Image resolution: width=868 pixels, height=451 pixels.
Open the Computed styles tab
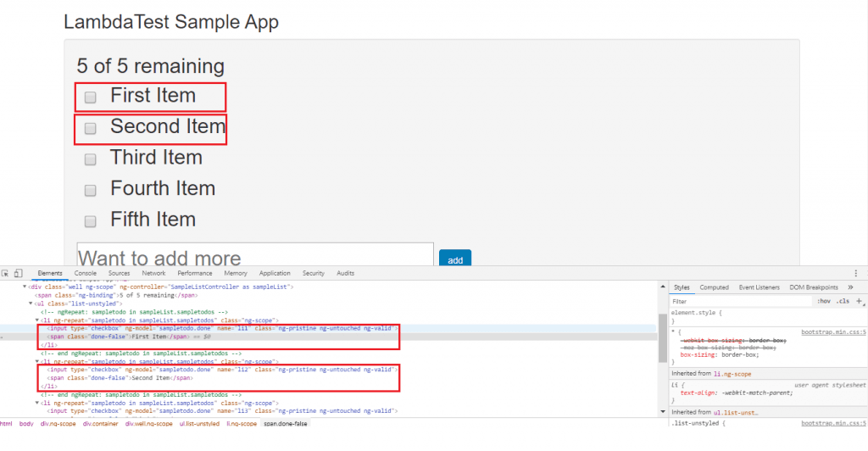(x=714, y=287)
